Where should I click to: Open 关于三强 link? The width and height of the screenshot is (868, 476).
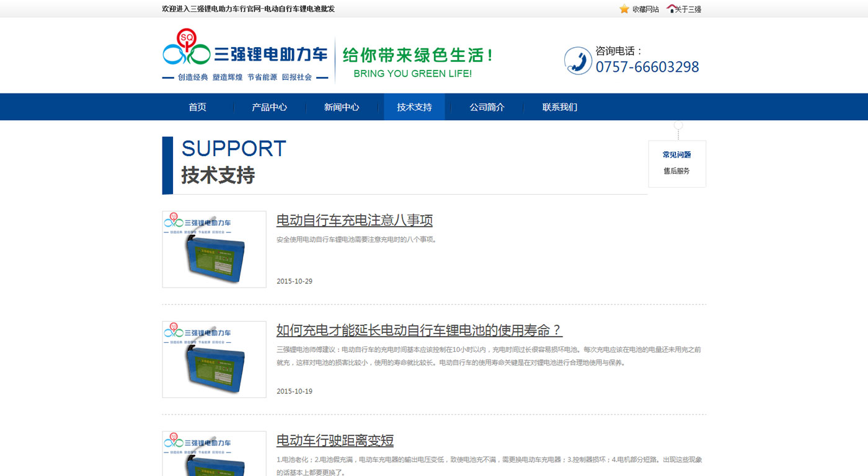click(x=688, y=9)
